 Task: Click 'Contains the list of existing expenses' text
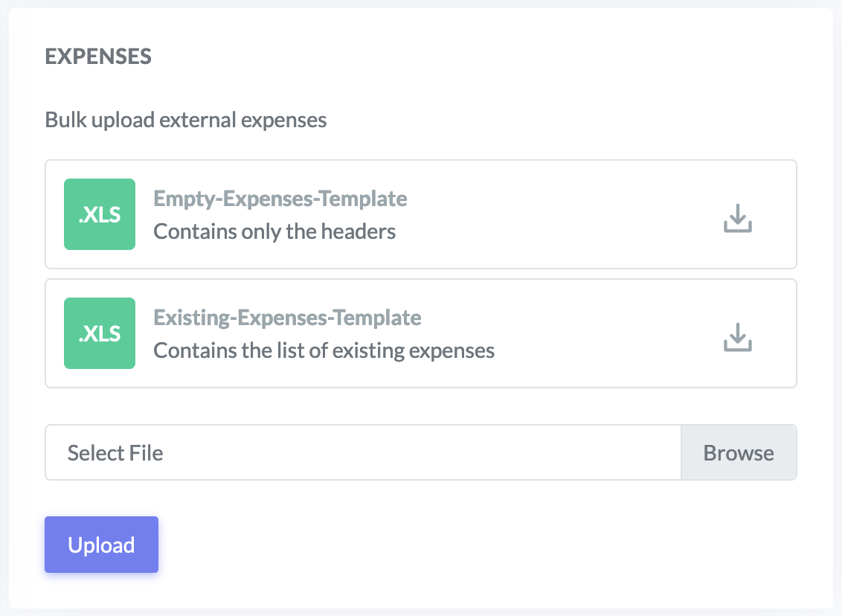tap(324, 350)
